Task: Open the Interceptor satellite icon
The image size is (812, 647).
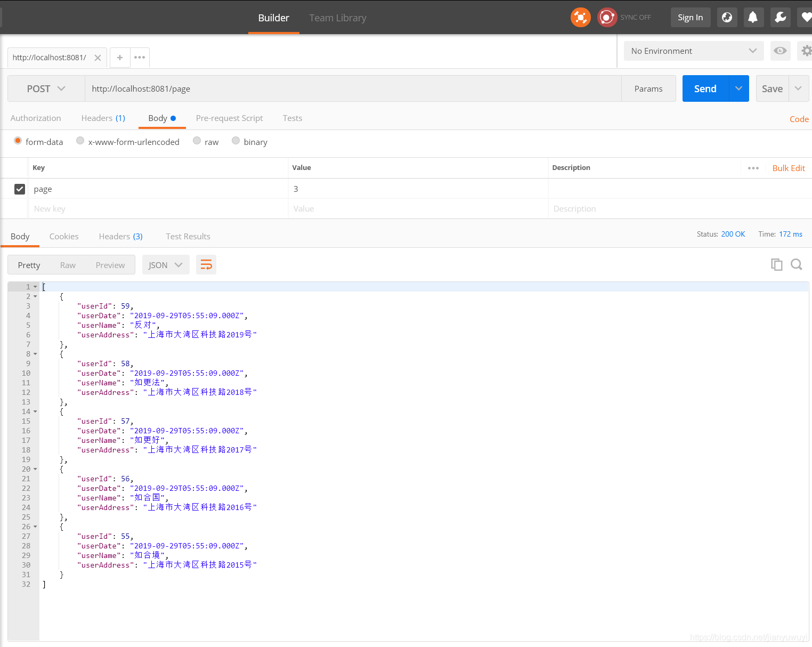Action: click(580, 18)
